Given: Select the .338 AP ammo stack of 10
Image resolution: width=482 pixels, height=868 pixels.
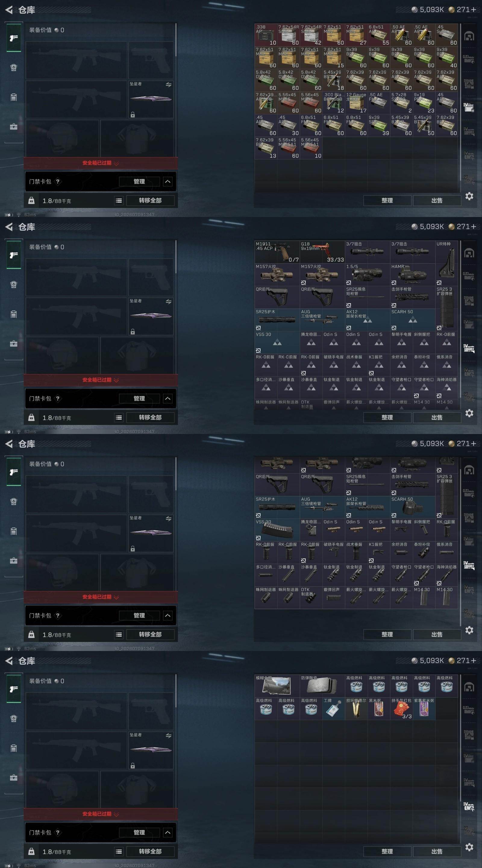Looking at the screenshot, I should tap(266, 35).
